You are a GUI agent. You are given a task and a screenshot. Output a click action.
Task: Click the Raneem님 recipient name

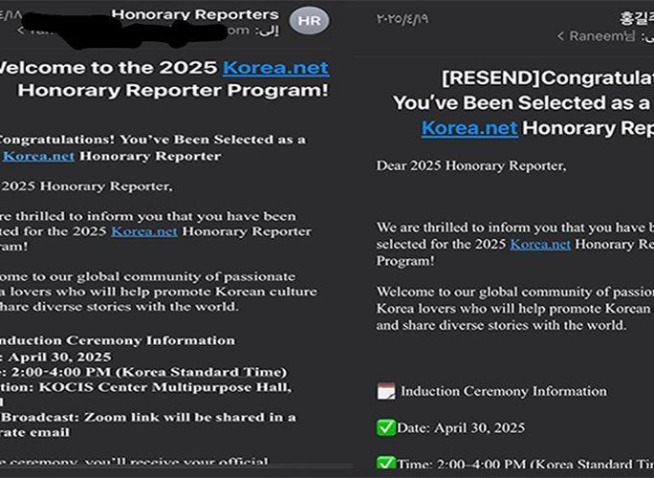click(x=602, y=36)
